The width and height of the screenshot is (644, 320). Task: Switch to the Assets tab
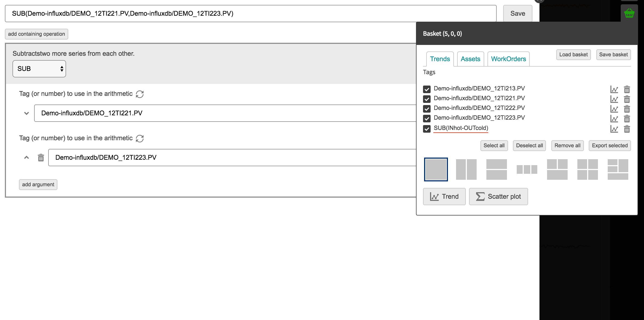pyautogui.click(x=470, y=59)
